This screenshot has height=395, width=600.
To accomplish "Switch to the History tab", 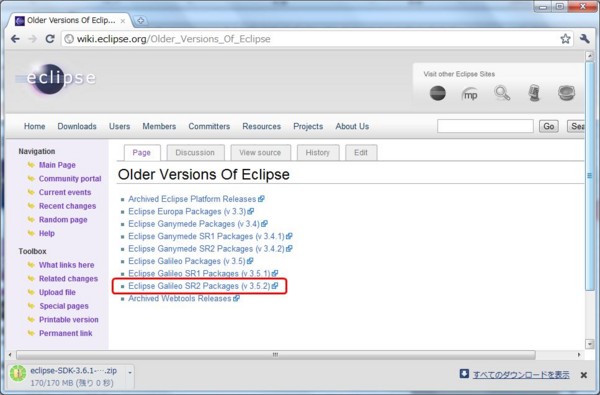I will pos(318,153).
